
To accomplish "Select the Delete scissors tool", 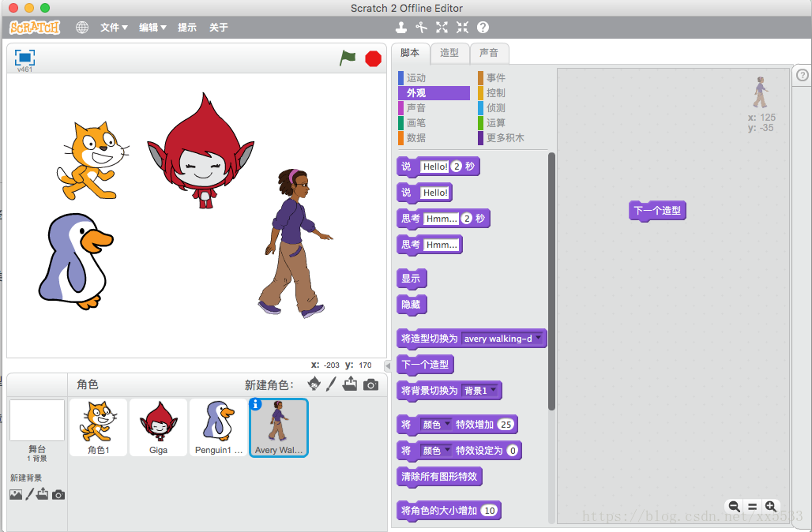I will (421, 28).
